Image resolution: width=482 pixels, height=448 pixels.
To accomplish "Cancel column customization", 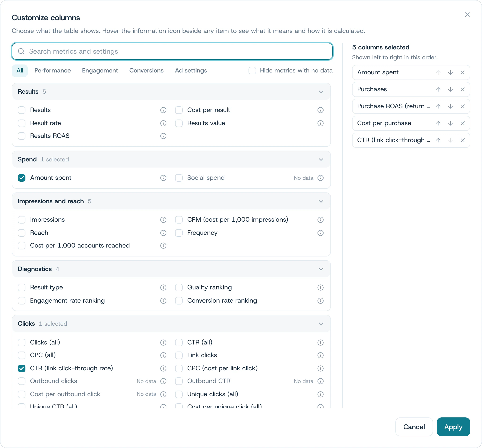I will point(414,427).
